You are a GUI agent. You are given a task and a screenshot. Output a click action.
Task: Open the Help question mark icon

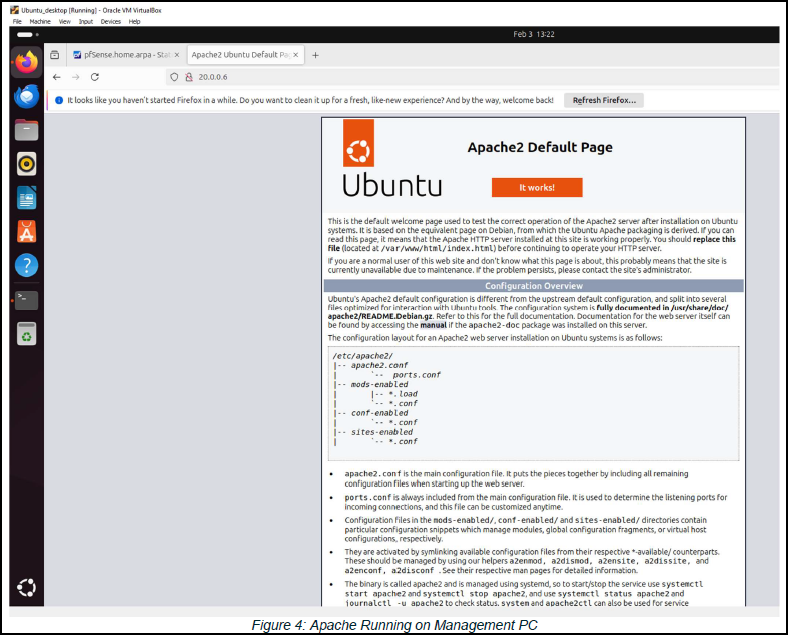27,265
